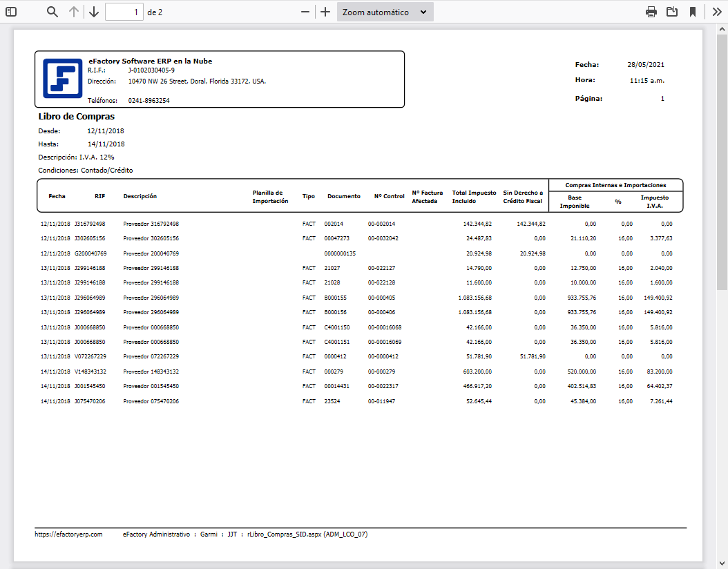728x569 pixels.
Task: Click the eFactory logo image
Action: (63, 78)
